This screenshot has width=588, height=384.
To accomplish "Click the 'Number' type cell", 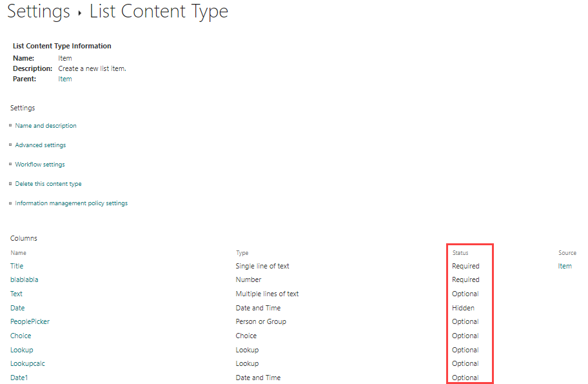I will pyautogui.click(x=249, y=279).
